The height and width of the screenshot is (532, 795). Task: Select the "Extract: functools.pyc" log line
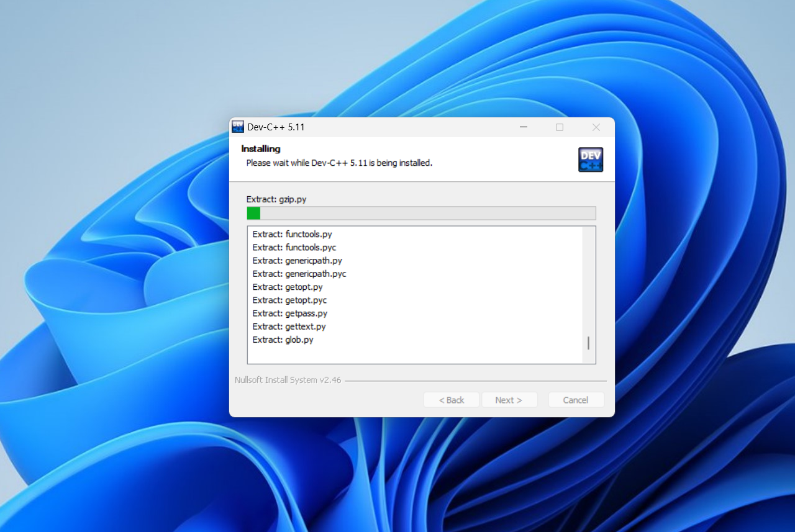(x=294, y=247)
